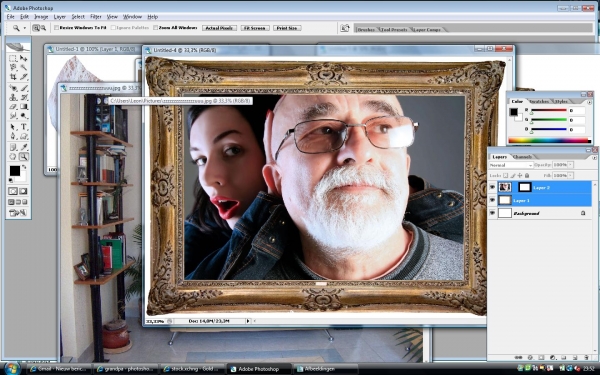
Task: Click Add layer style icon
Action: pos(530,358)
